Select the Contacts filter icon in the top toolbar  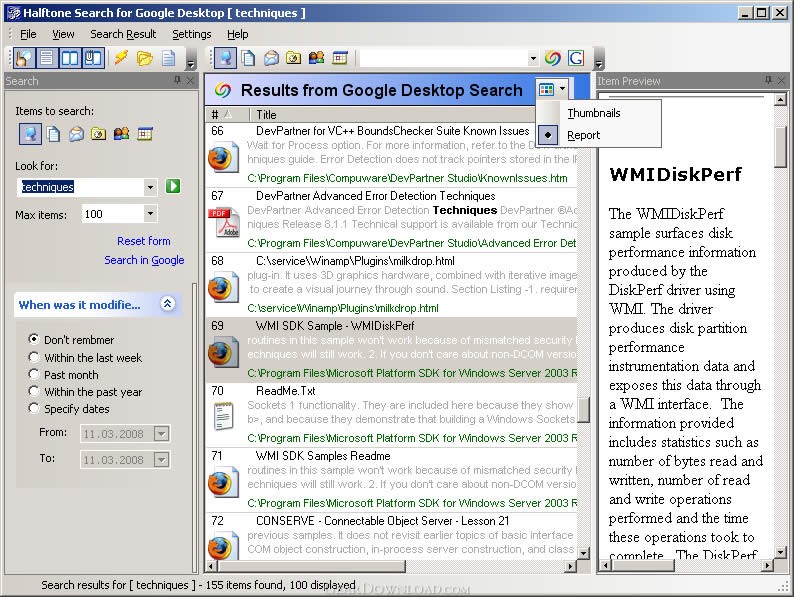[316, 58]
